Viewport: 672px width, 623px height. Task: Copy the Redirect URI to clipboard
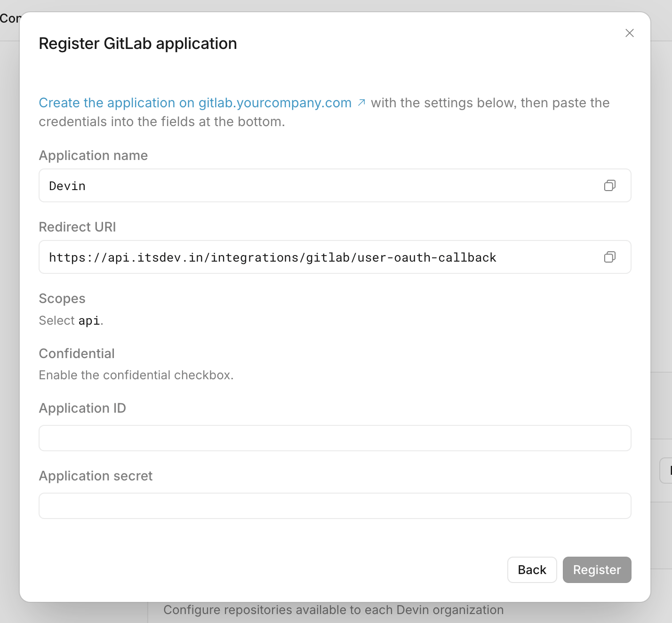click(609, 257)
